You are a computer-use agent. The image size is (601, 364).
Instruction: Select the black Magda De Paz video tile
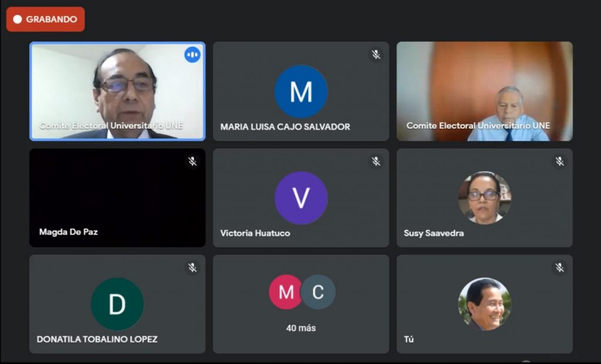coord(117,198)
